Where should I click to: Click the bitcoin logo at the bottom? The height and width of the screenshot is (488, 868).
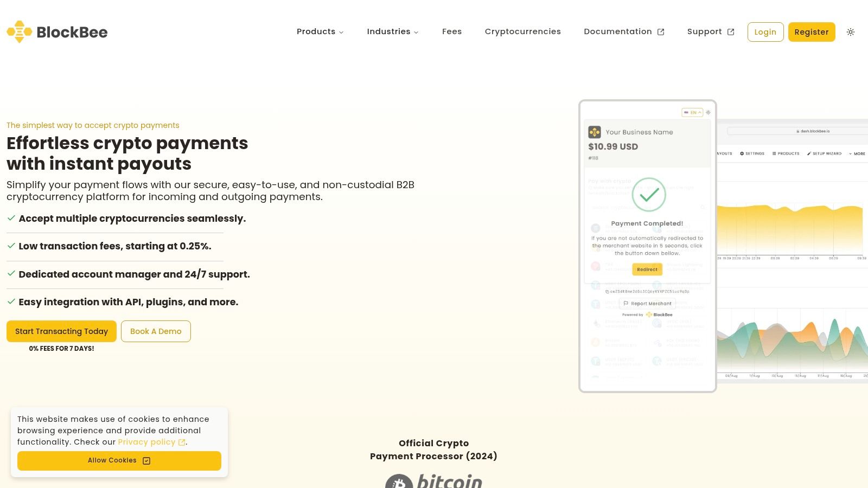pos(433,481)
